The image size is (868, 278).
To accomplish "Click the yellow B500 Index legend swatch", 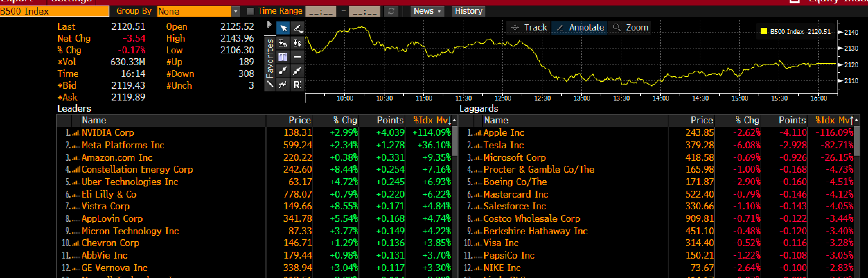I will tap(763, 31).
